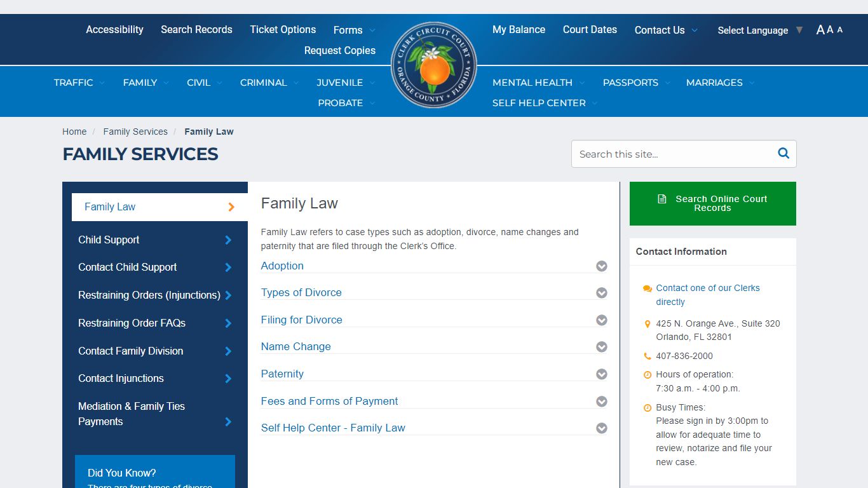868x488 pixels.
Task: Click the Search Online Court Records button
Action: tap(713, 203)
